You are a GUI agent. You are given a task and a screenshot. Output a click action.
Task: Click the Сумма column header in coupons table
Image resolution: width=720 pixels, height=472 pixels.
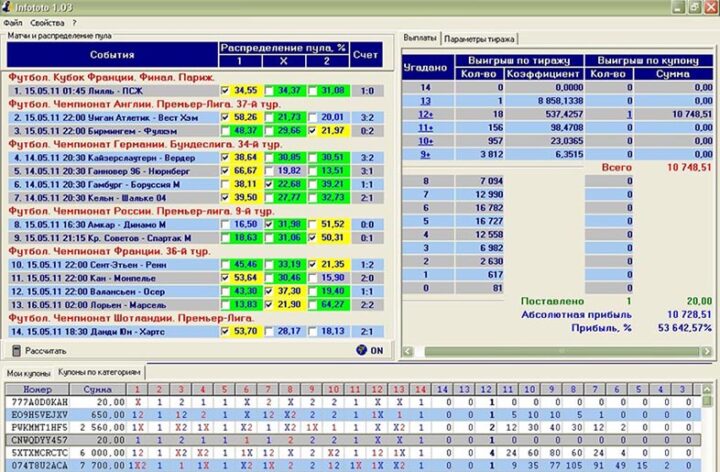(x=98, y=387)
